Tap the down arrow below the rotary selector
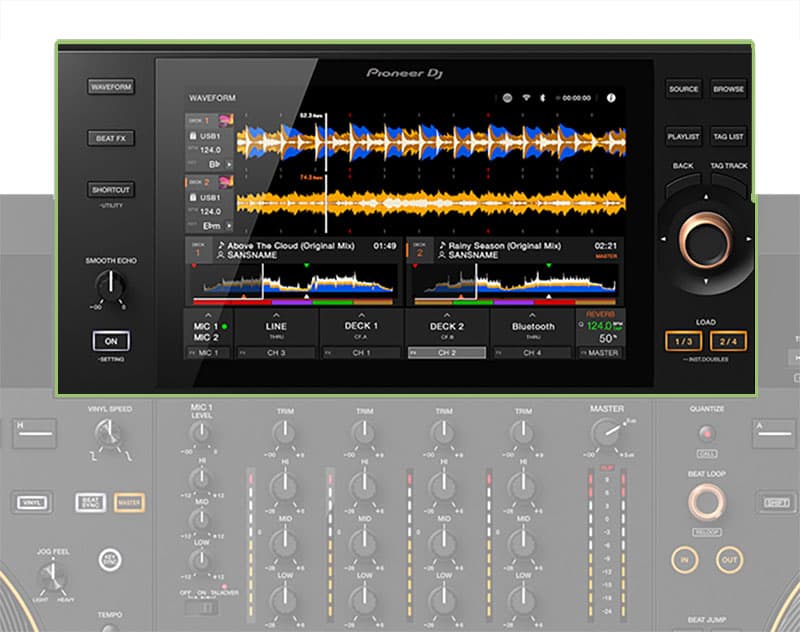 point(706,281)
